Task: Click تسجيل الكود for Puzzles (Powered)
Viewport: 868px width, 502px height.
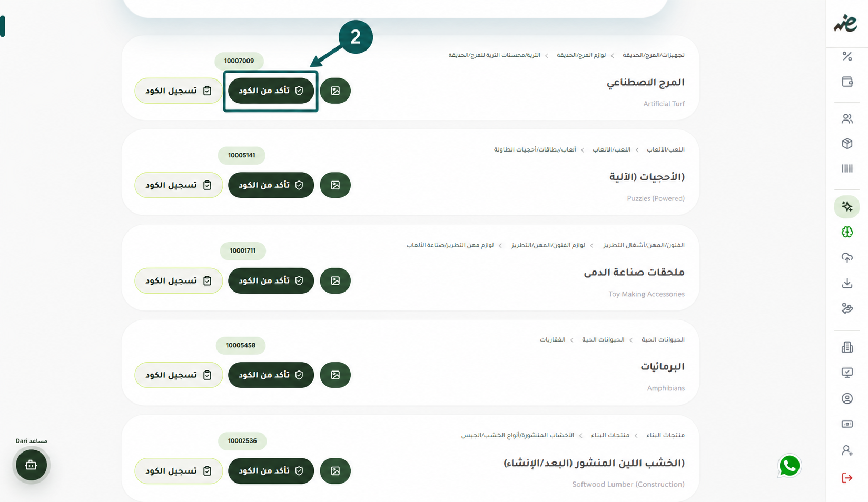Action: [179, 185]
